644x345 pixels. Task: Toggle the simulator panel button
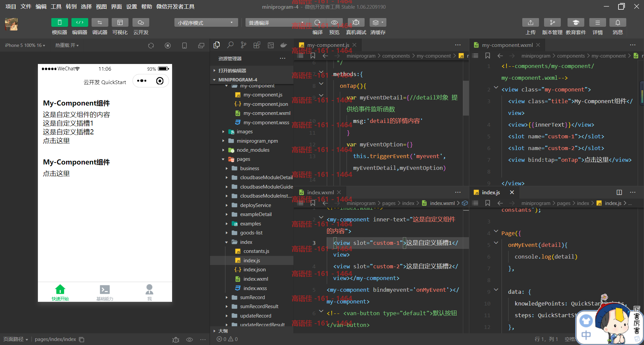[x=59, y=22]
